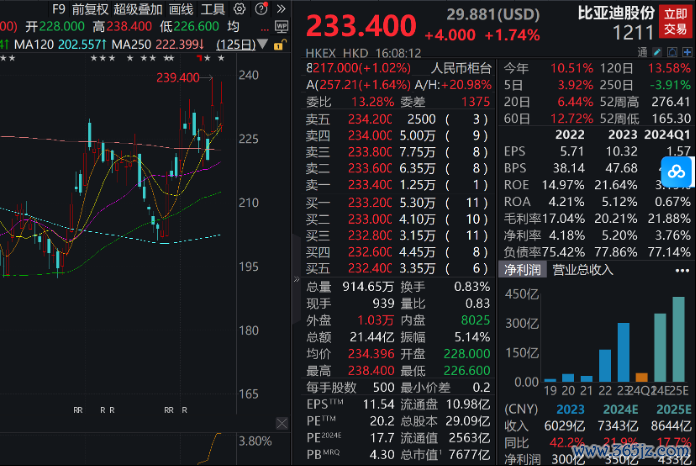Click the 52周低 value 165.30
696x466 pixels.
pos(671,118)
